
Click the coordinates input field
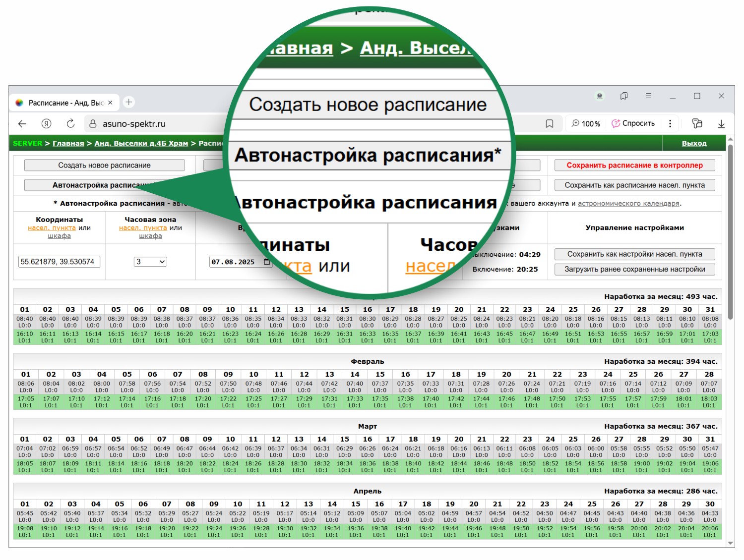[59, 262]
